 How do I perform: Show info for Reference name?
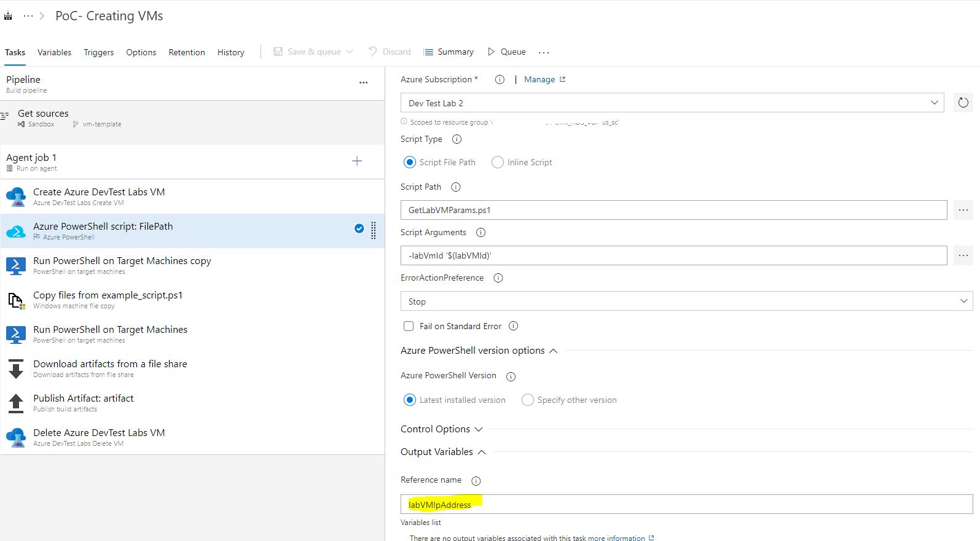[x=476, y=481]
